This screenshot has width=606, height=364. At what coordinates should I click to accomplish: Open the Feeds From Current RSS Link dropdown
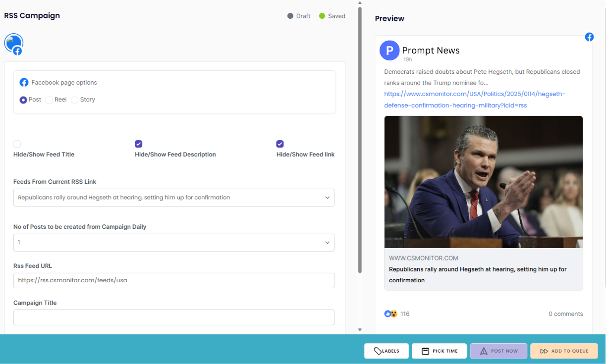[174, 197]
